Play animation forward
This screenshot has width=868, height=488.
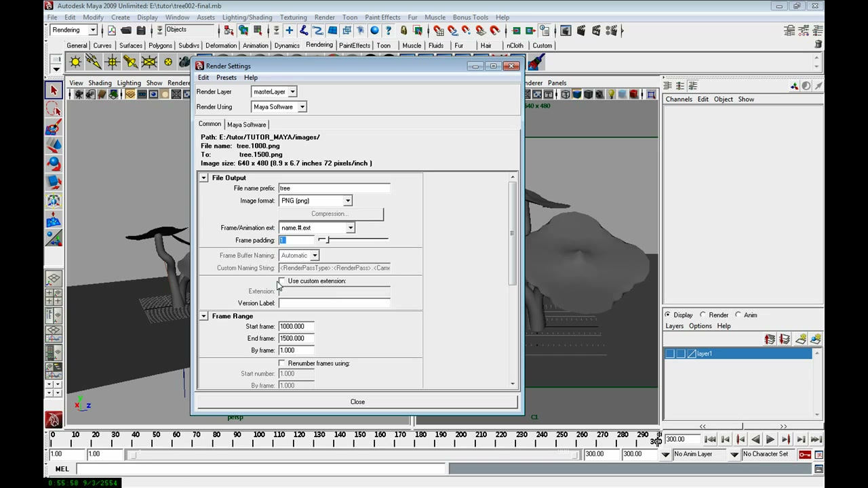770,439
